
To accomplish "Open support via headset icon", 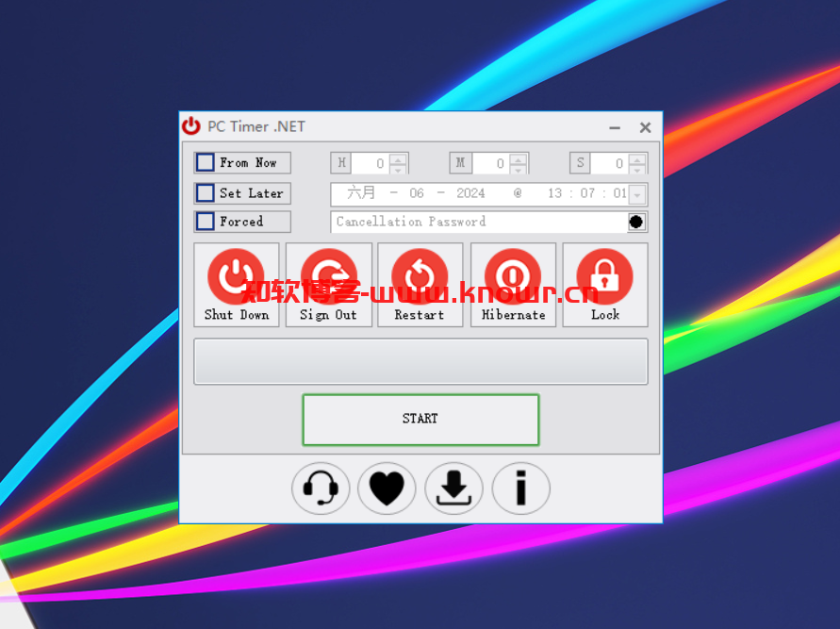I will tap(321, 488).
